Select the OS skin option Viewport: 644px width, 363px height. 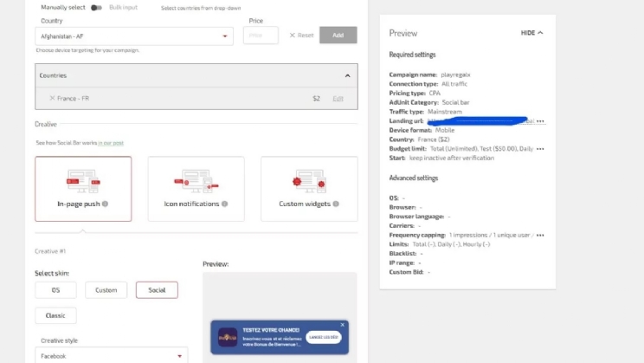[x=56, y=290]
